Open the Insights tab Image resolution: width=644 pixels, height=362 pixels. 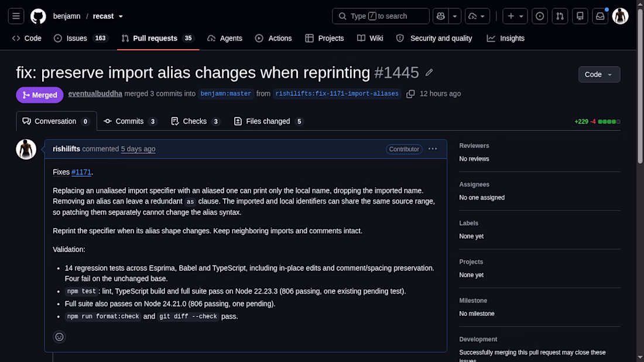[x=506, y=38]
